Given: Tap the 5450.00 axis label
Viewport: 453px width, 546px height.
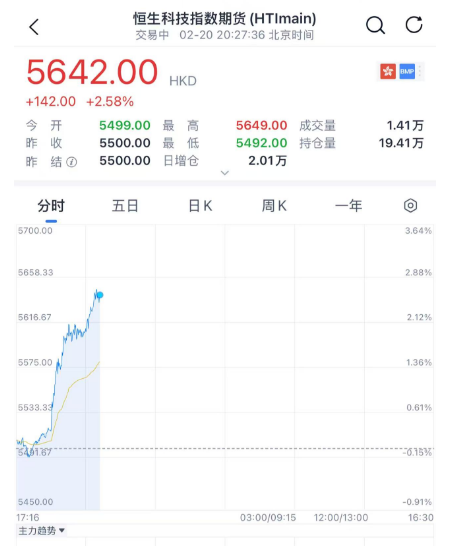Looking at the screenshot, I should coord(36,502).
